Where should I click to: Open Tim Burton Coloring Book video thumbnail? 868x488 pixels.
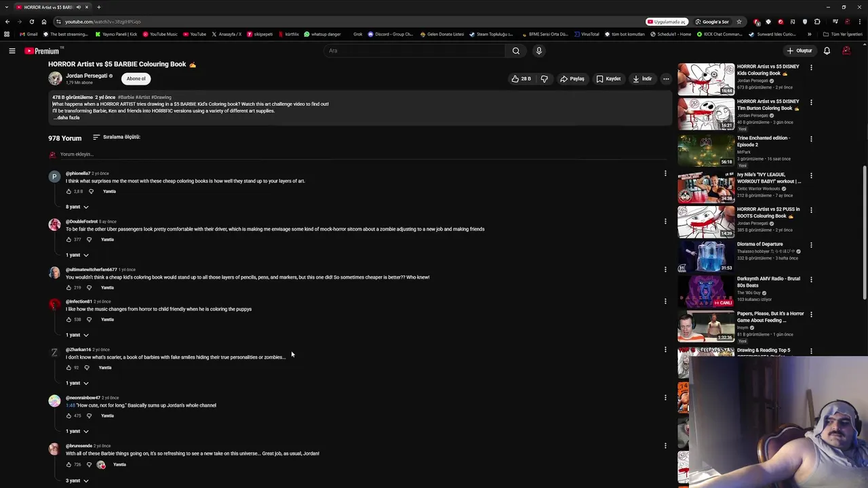pos(706,115)
